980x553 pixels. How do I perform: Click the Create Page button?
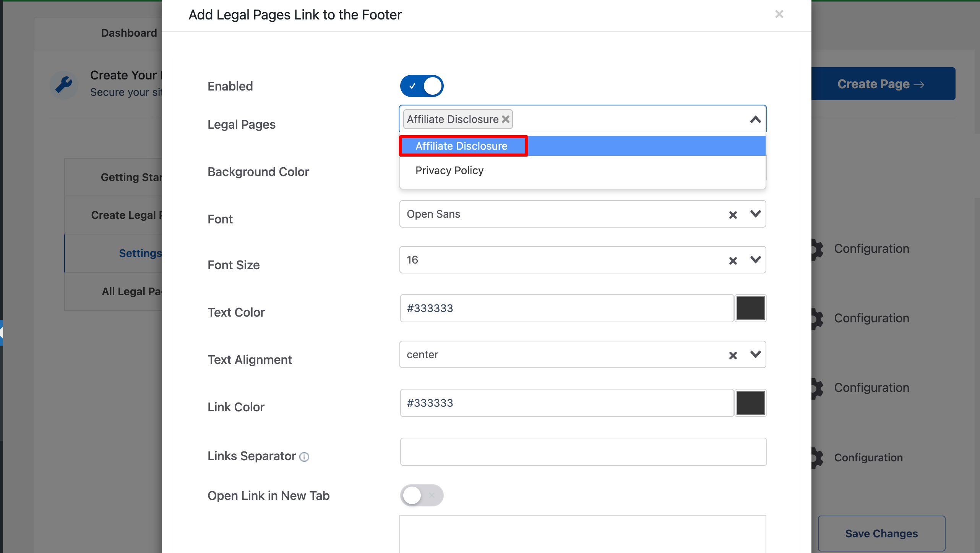click(x=883, y=84)
